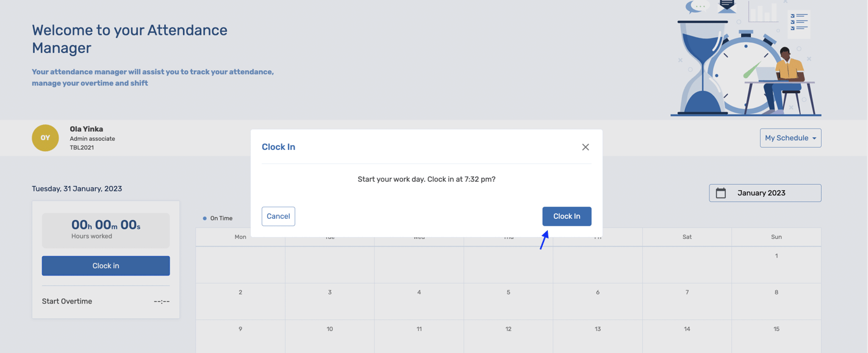The width and height of the screenshot is (868, 353).
Task: Click the On Time legend dot
Action: pyautogui.click(x=205, y=218)
